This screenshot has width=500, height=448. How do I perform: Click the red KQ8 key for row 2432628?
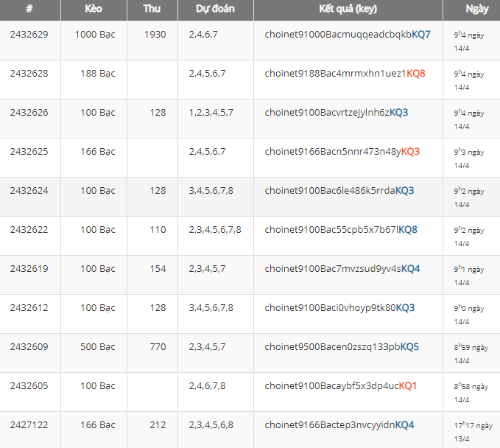click(x=416, y=74)
